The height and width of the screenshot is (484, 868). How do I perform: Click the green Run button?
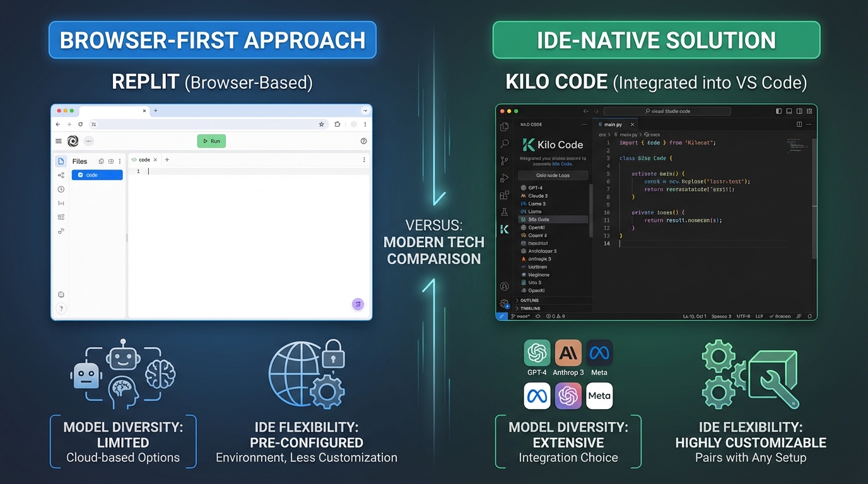click(x=211, y=141)
